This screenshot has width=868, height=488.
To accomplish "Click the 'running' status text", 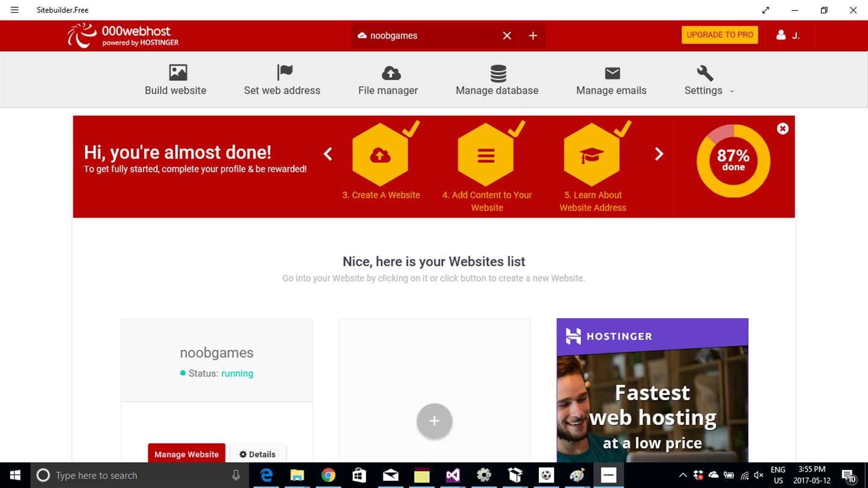I will click(x=237, y=374).
